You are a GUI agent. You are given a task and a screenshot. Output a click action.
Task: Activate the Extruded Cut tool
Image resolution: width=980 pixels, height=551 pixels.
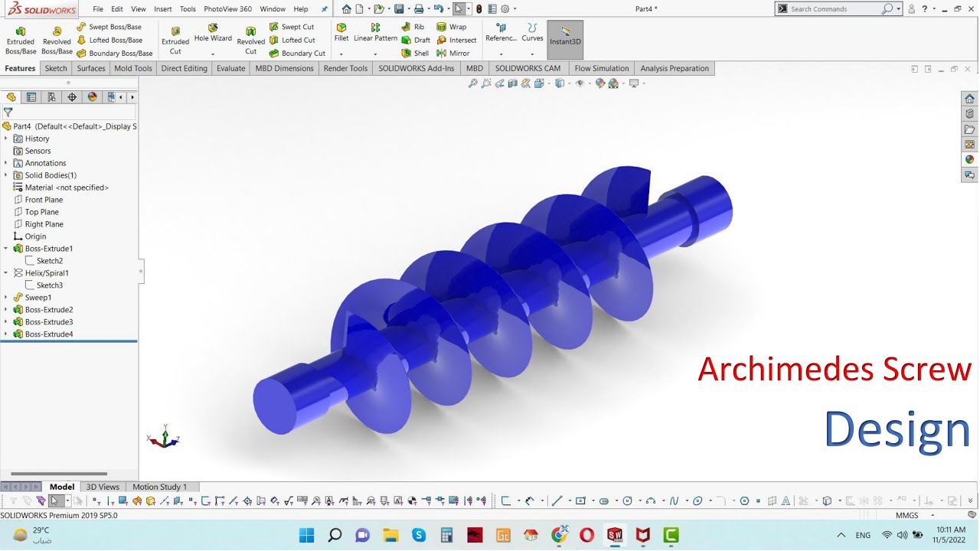(x=175, y=41)
